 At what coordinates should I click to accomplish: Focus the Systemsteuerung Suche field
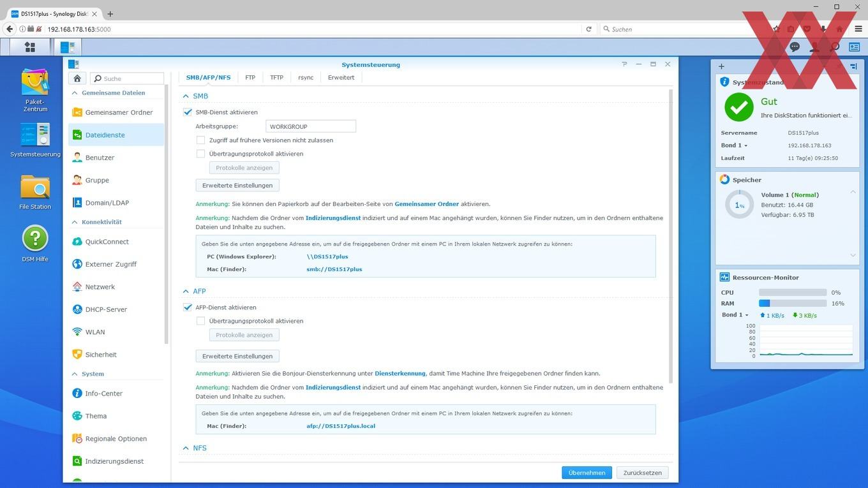tap(127, 78)
